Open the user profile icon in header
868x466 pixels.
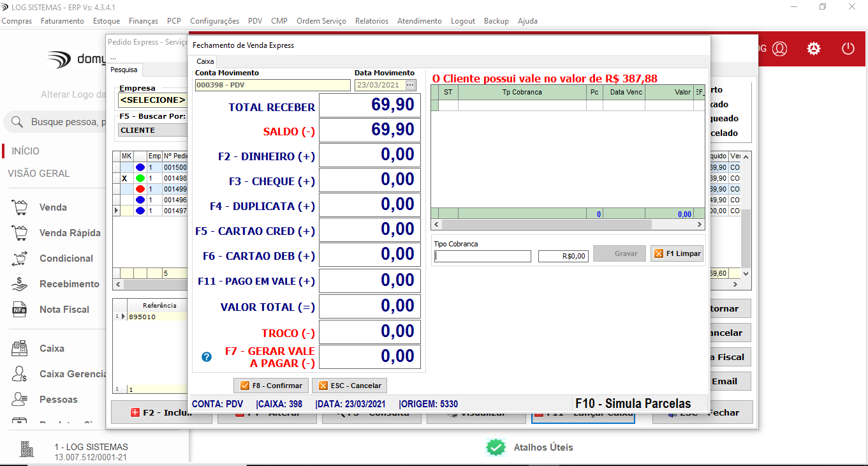coord(780,49)
